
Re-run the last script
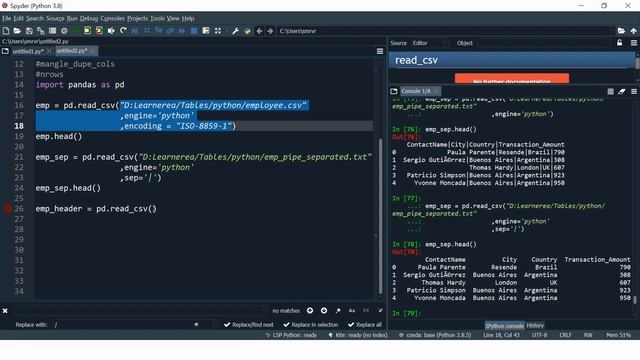click(x=123, y=31)
